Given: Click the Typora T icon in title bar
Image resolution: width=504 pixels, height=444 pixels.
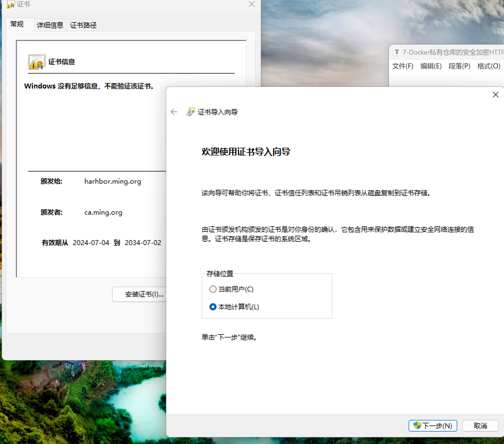Looking at the screenshot, I should click(397, 52).
